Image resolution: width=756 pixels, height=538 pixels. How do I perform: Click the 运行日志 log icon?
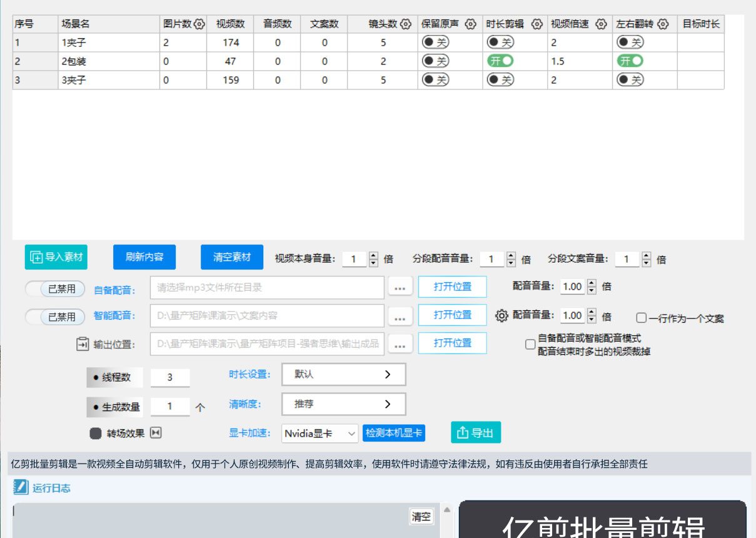click(x=22, y=487)
